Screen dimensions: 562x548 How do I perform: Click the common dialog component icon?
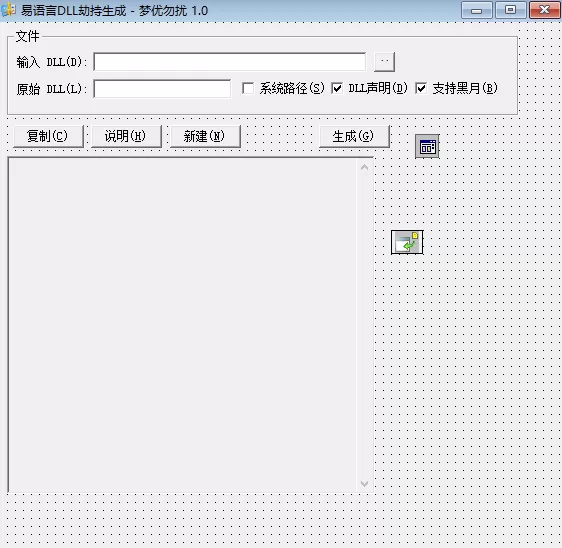pyautogui.click(x=407, y=242)
